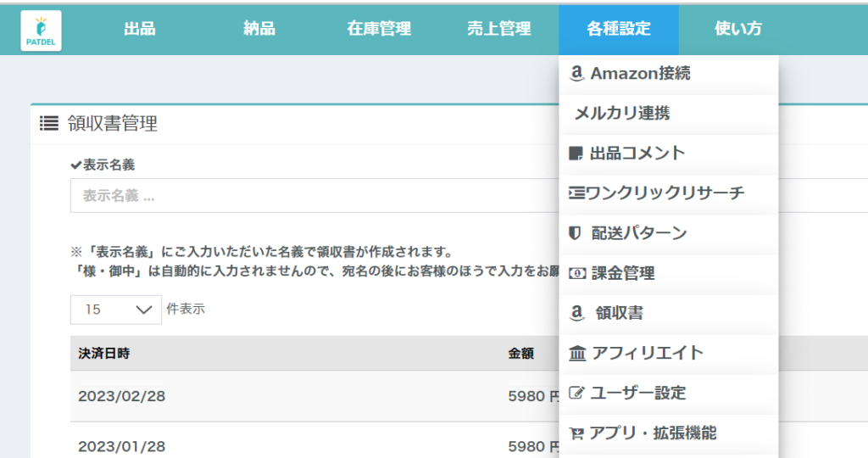Select 売上管理 in the navigation bar

pos(498,29)
